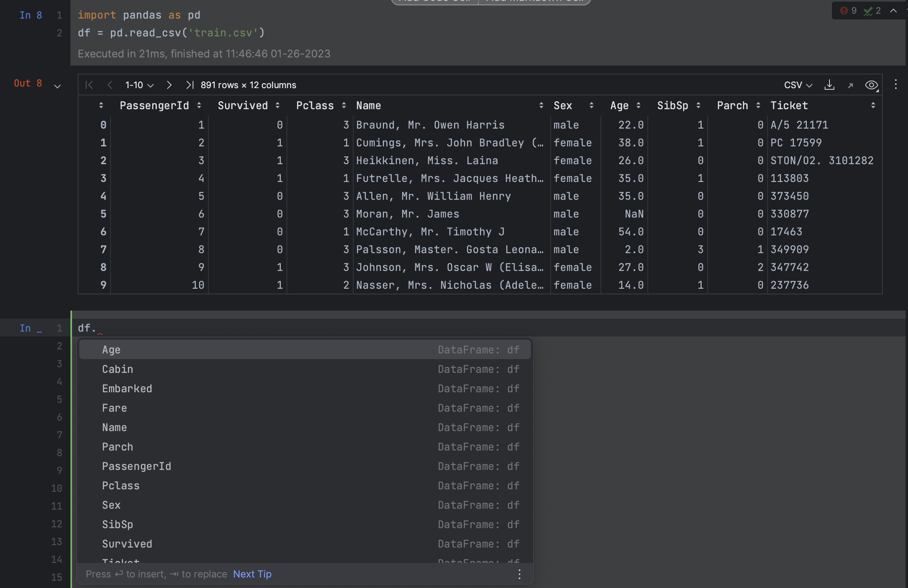Open the table view options eye icon
908x588 pixels.
click(x=871, y=85)
